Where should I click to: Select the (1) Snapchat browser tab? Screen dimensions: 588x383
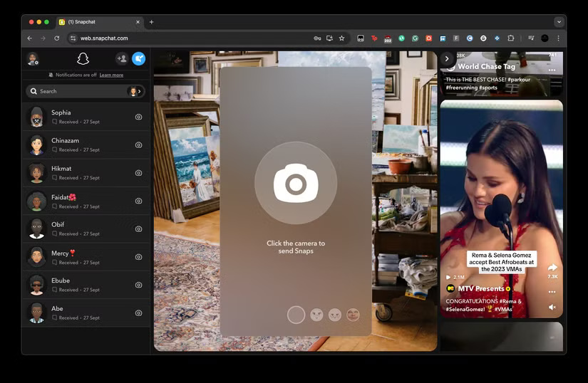[100, 22]
